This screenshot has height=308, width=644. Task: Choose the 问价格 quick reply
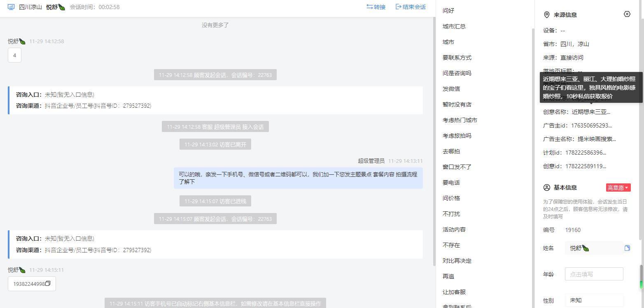pos(451,198)
